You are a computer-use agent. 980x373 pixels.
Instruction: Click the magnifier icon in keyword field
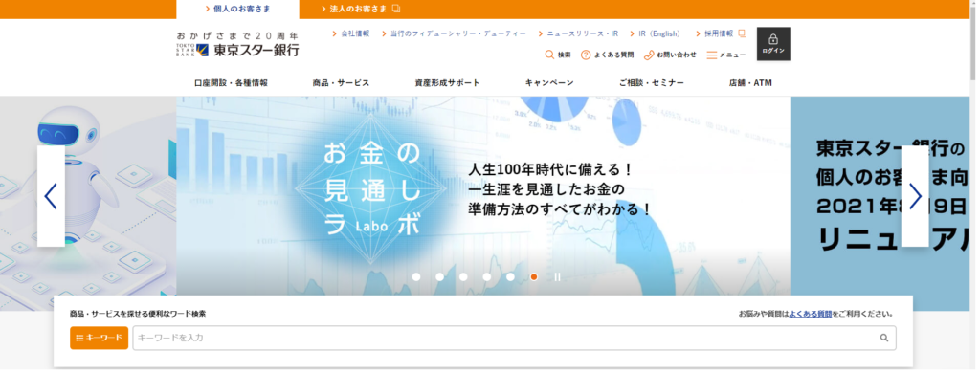tap(883, 338)
